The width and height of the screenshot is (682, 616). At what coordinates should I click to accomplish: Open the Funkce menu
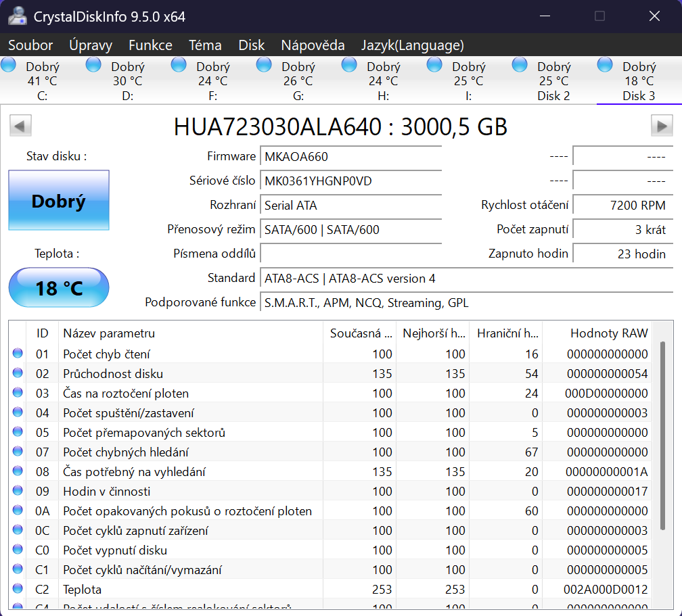150,45
